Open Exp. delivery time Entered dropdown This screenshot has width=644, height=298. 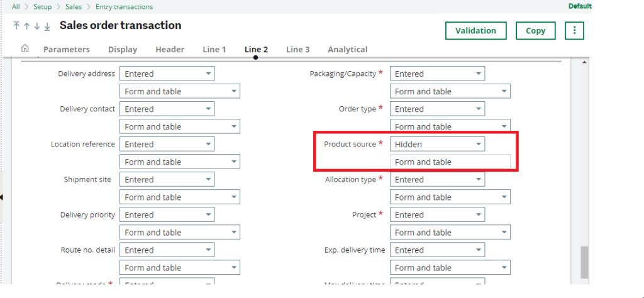[x=438, y=250]
